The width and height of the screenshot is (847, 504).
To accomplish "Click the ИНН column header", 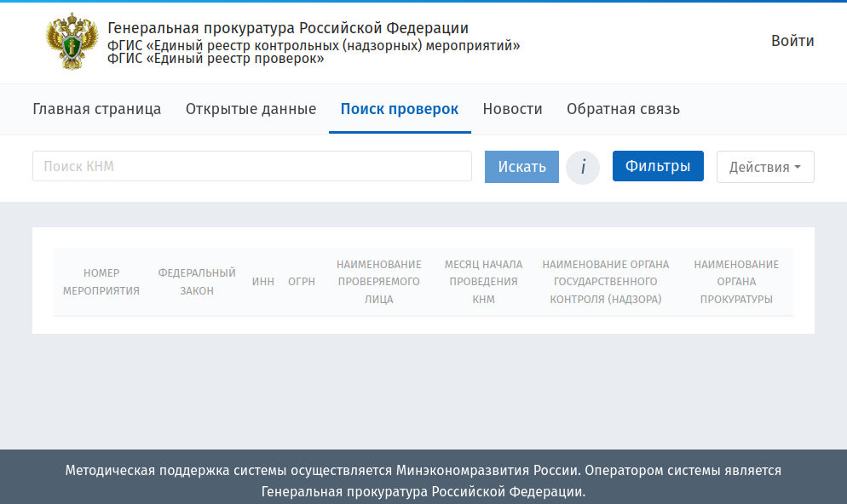I will 263,282.
